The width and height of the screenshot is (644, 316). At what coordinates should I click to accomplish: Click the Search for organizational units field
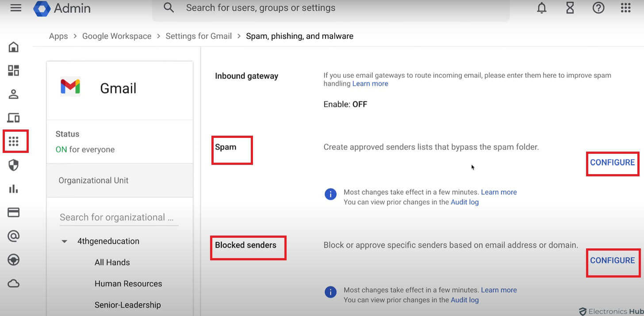(x=119, y=217)
